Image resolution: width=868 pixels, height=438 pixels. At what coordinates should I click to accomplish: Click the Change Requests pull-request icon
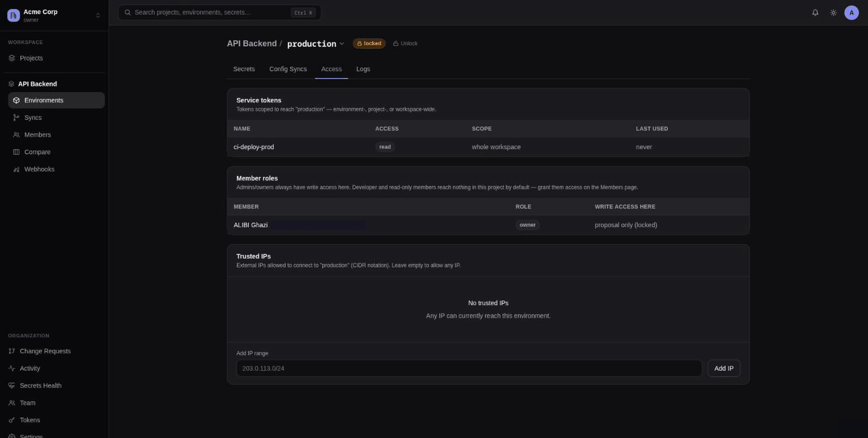tap(12, 351)
